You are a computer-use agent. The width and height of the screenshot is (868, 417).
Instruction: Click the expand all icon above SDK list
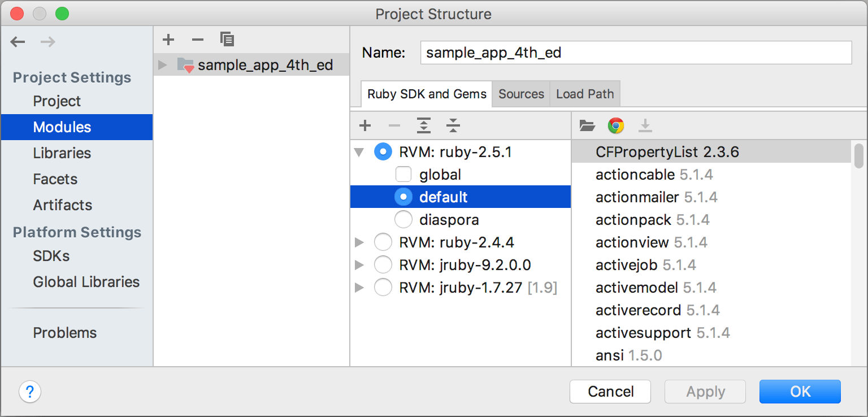pos(423,125)
